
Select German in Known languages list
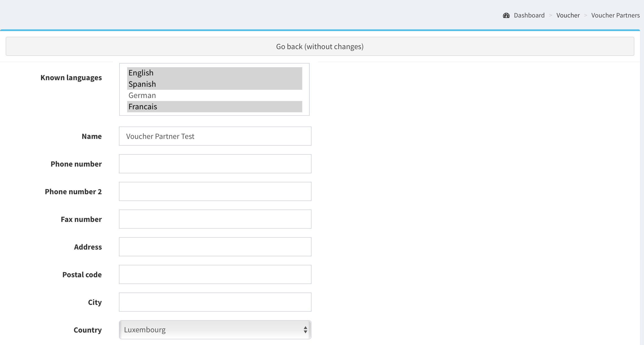[x=214, y=95]
